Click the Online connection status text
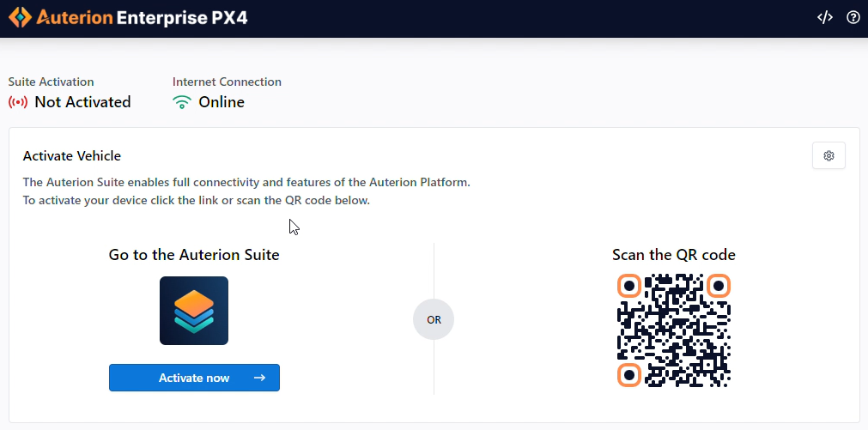Viewport: 868px width, 430px height. [x=222, y=102]
